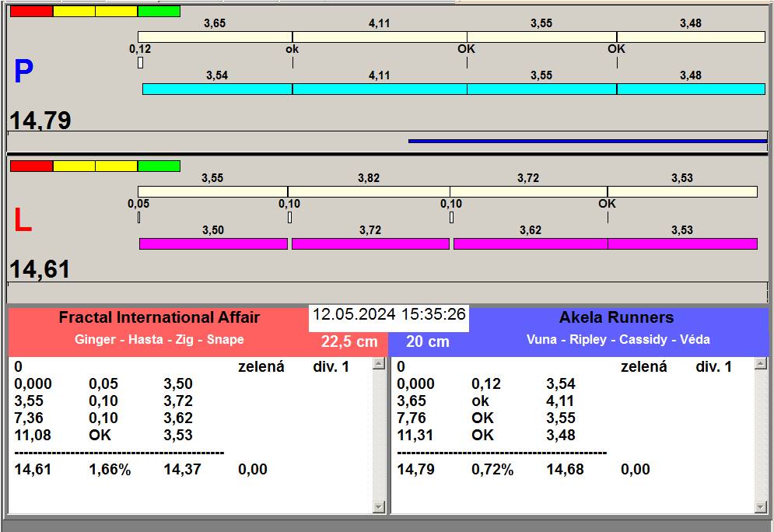Select the magenta 3,62 segment in lane L
Image resolution: width=774 pixels, height=532 pixels.
point(531,243)
